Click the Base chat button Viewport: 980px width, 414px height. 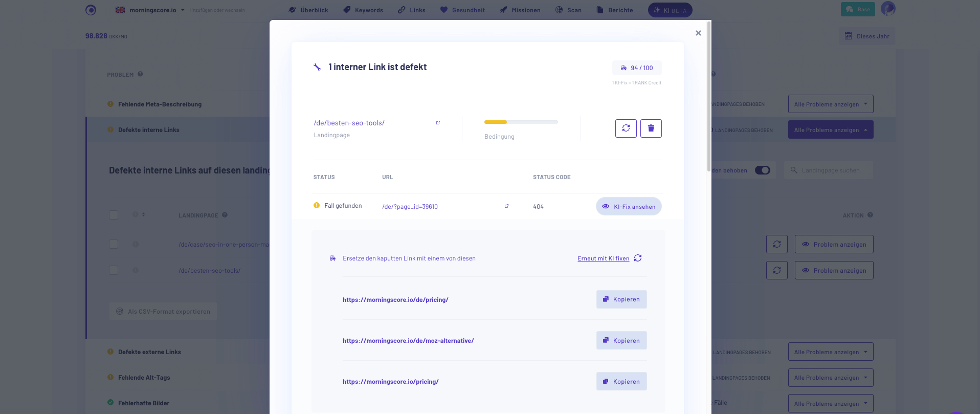coord(858,9)
